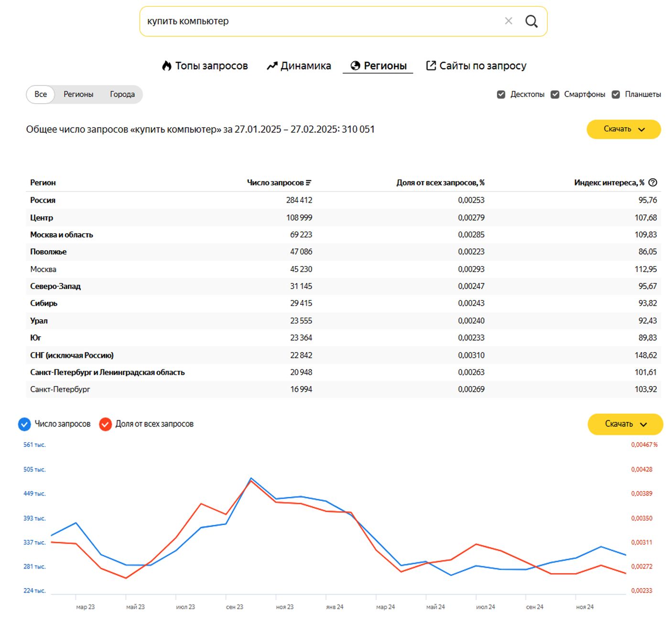Click the trend arrow icon for Динамика
Image resolution: width=671 pixels, height=644 pixels.
coord(272,66)
